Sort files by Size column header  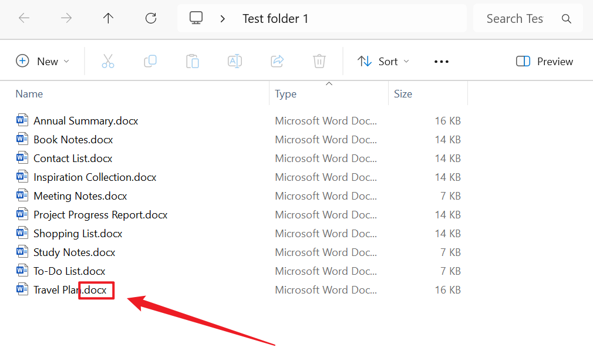[x=403, y=94]
